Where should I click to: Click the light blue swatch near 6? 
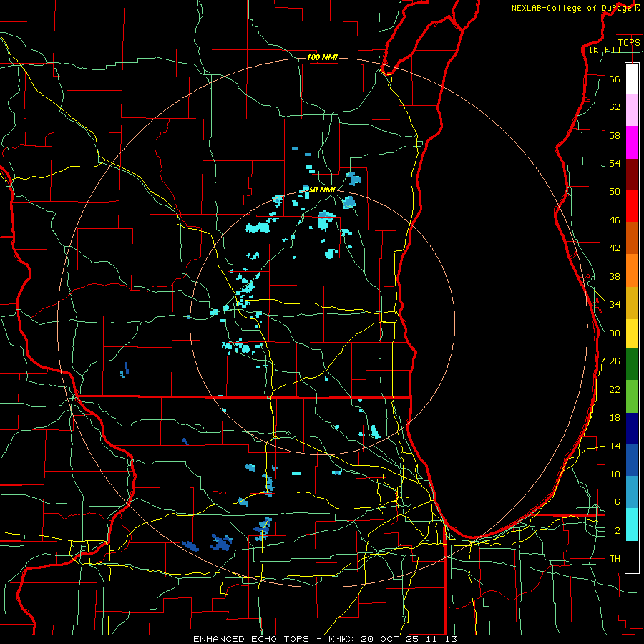[632, 492]
